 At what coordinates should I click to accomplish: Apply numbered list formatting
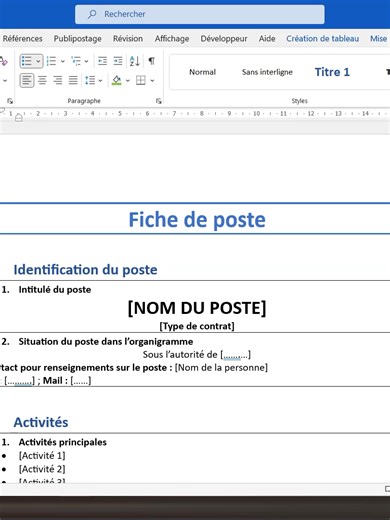pyautogui.click(x=51, y=61)
